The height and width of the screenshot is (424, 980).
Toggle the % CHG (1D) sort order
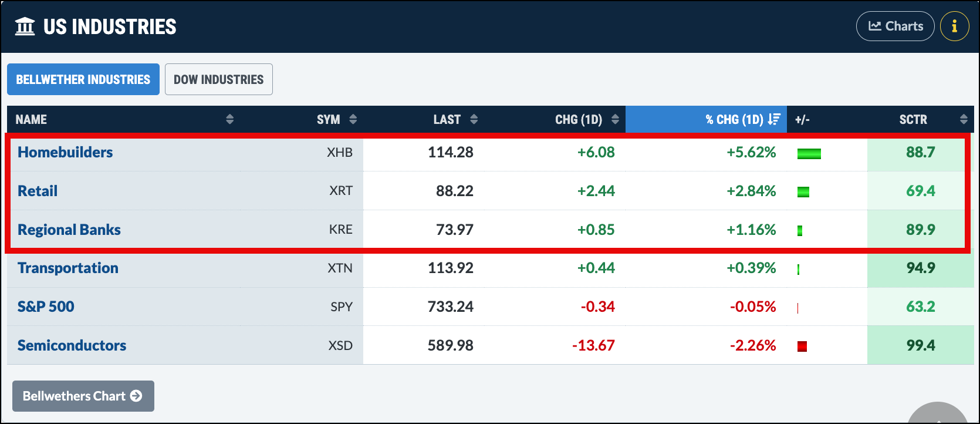click(x=706, y=119)
